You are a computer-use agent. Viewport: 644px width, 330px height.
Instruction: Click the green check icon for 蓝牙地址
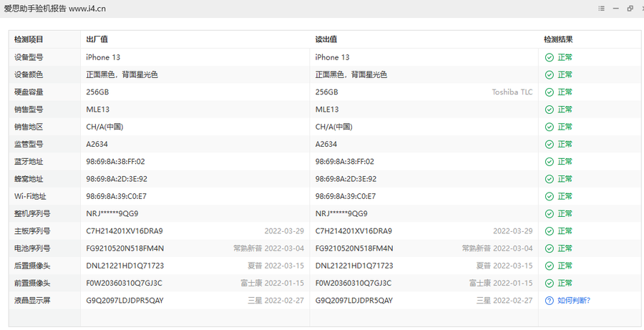(x=549, y=162)
